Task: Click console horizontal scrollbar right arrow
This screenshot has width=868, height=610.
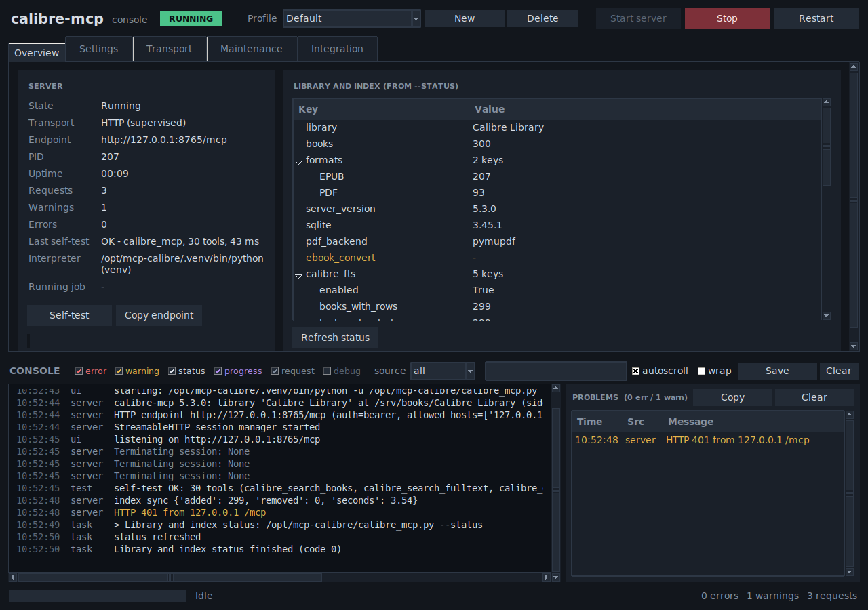Action: coord(547,577)
